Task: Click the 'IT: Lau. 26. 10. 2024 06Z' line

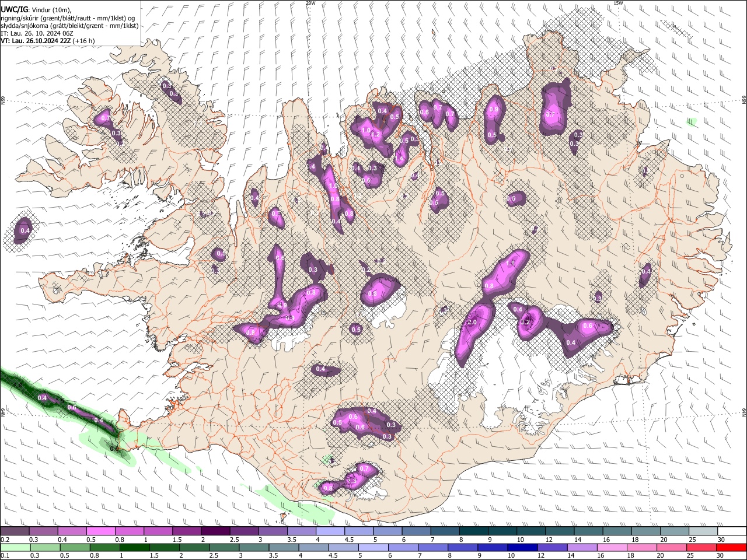Action: (x=37, y=33)
